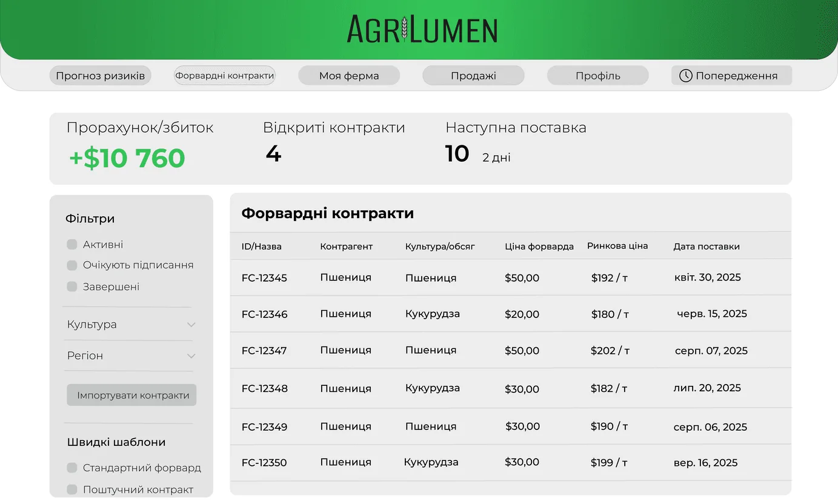This screenshot has height=504, width=838.
Task: Click contract ID FC-12348
Action: point(264,388)
